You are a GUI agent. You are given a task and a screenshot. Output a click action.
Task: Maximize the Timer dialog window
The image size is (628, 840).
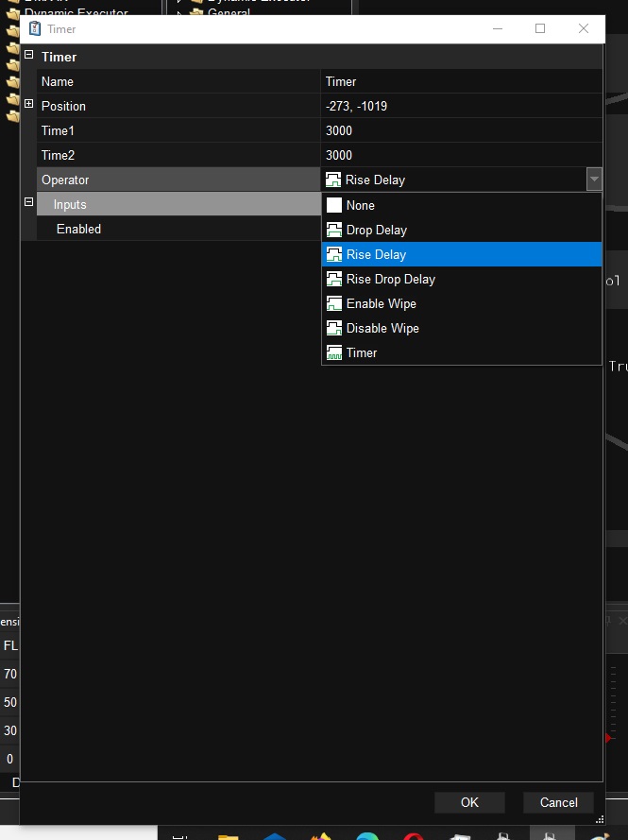click(x=540, y=29)
